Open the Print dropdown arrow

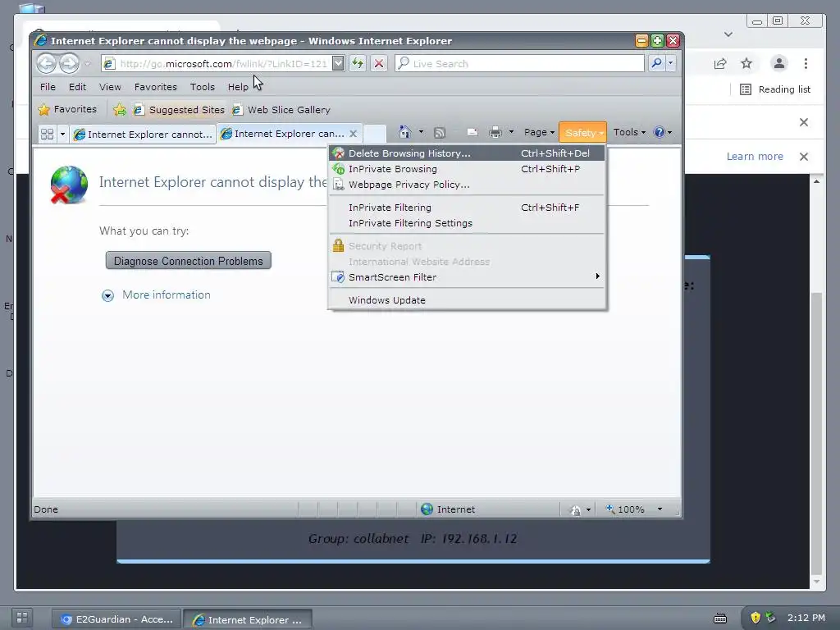pos(511,132)
